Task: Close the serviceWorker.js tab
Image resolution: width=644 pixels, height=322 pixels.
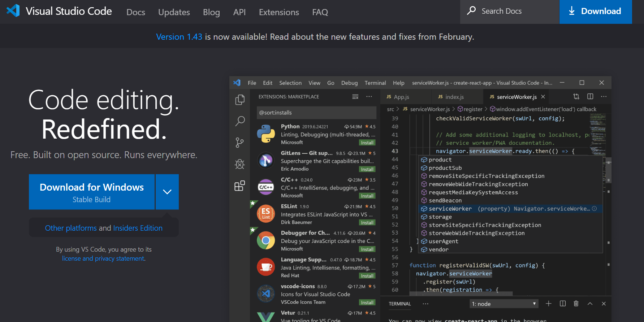Action: coord(543,97)
